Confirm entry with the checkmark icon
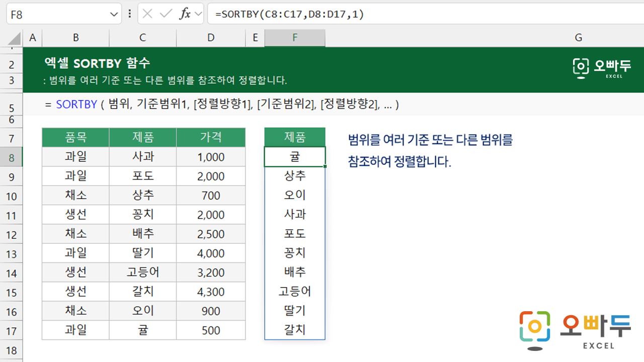The image size is (644, 362). pos(166,14)
